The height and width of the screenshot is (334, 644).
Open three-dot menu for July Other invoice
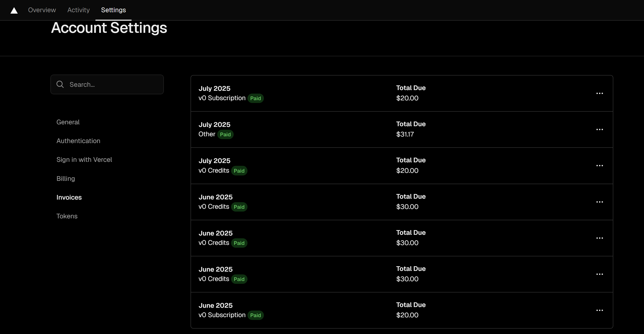[x=599, y=130]
